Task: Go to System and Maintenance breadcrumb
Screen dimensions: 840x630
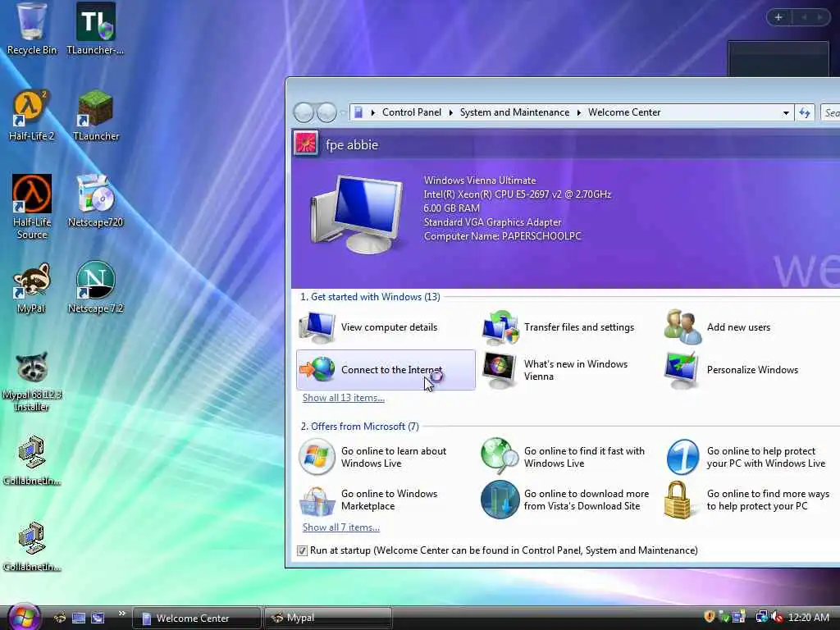Action: pos(514,112)
